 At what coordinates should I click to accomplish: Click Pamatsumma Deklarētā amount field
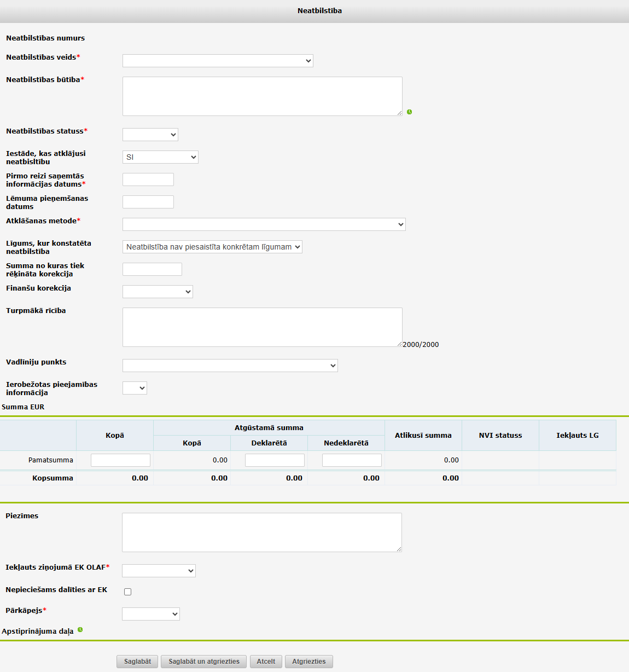pos(275,460)
